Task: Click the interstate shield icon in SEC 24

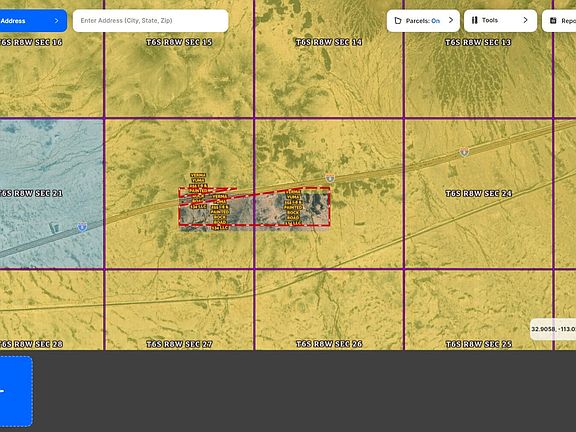Action: [464, 152]
